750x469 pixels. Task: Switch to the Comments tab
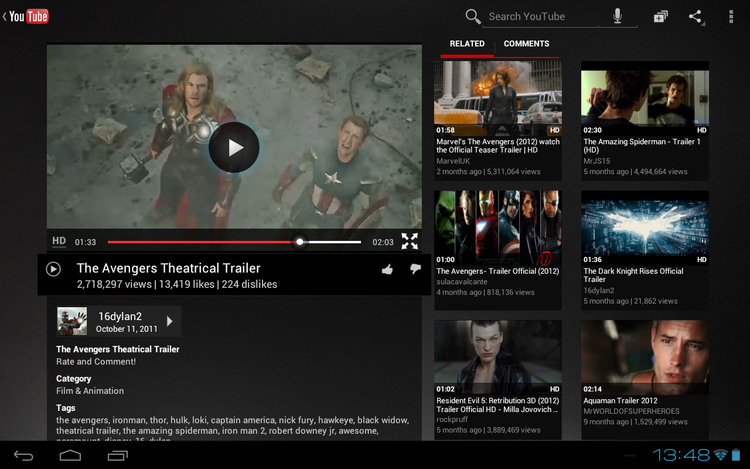(526, 44)
